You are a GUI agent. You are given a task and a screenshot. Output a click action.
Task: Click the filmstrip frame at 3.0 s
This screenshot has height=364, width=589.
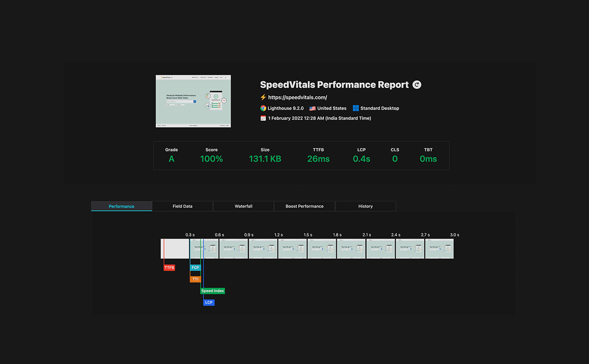pos(439,248)
